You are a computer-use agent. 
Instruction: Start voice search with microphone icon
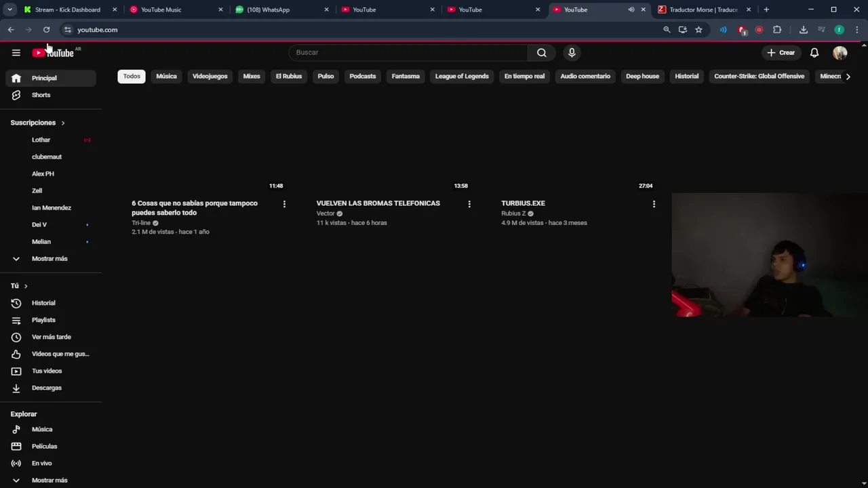pyautogui.click(x=572, y=52)
